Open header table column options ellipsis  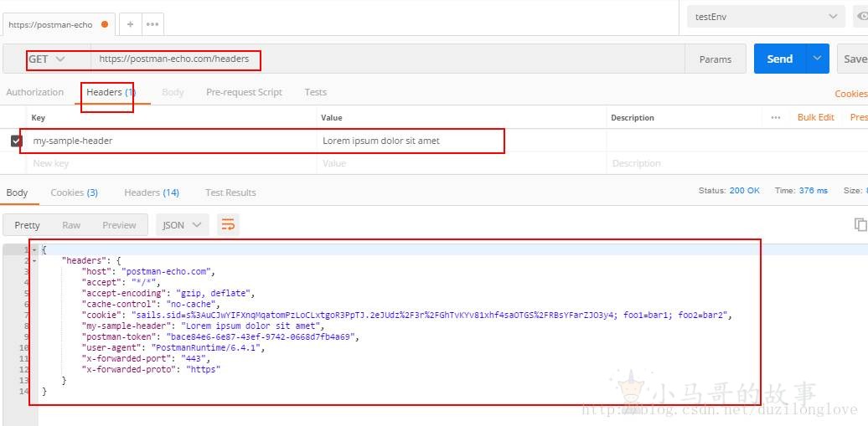(x=776, y=117)
